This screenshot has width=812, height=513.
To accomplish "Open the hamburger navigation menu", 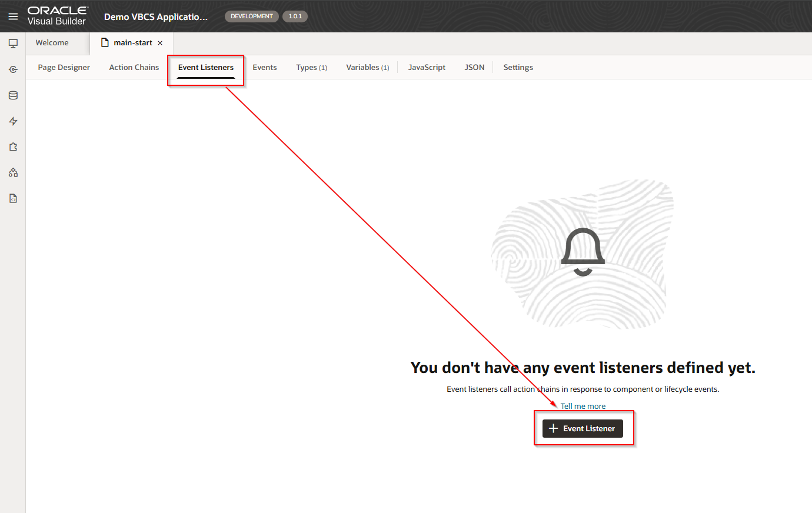I will point(13,16).
